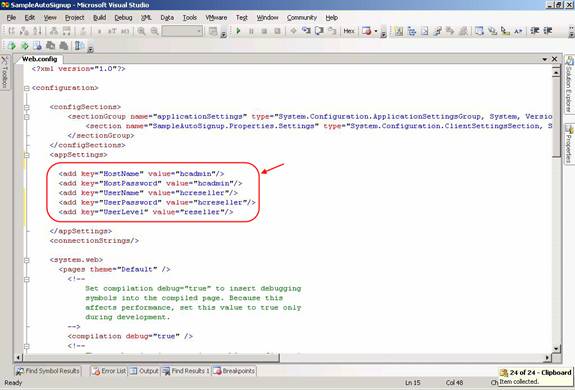Open the Data menu
This screenshot has height=390, width=575.
click(x=167, y=17)
